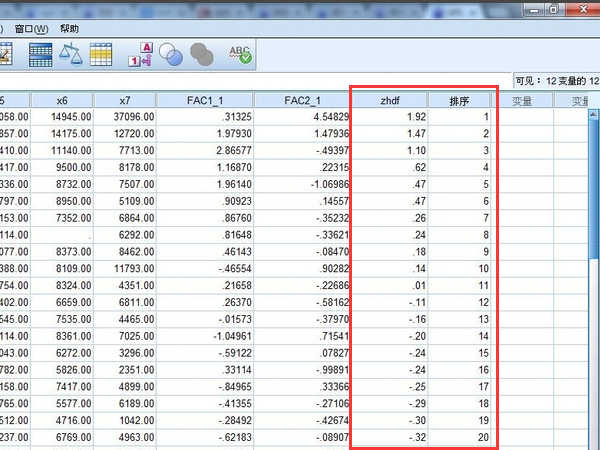This screenshot has height=450, width=600.
Task: Select the 排序 column header
Action: [461, 100]
